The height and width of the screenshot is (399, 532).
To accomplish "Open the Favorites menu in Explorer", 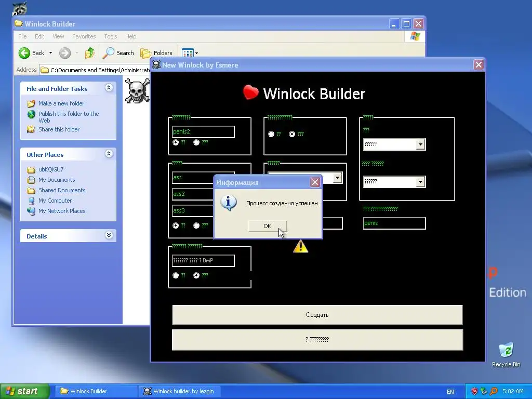I will click(x=84, y=36).
